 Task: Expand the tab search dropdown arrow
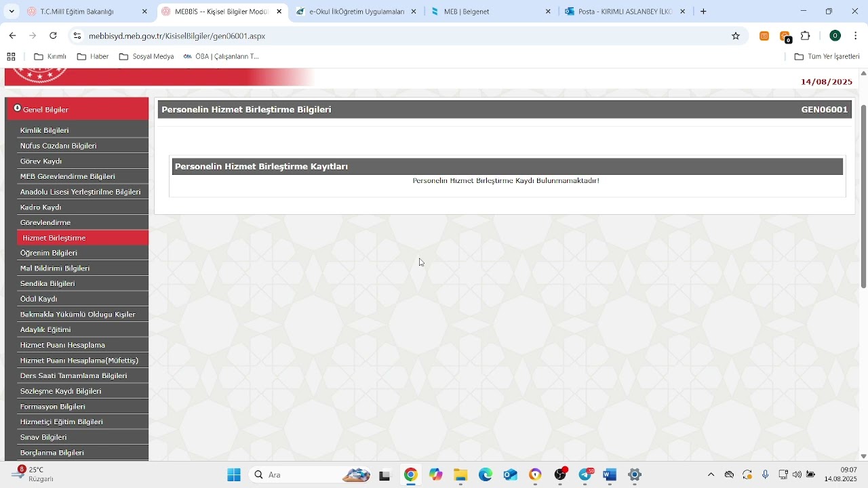pyautogui.click(x=12, y=12)
